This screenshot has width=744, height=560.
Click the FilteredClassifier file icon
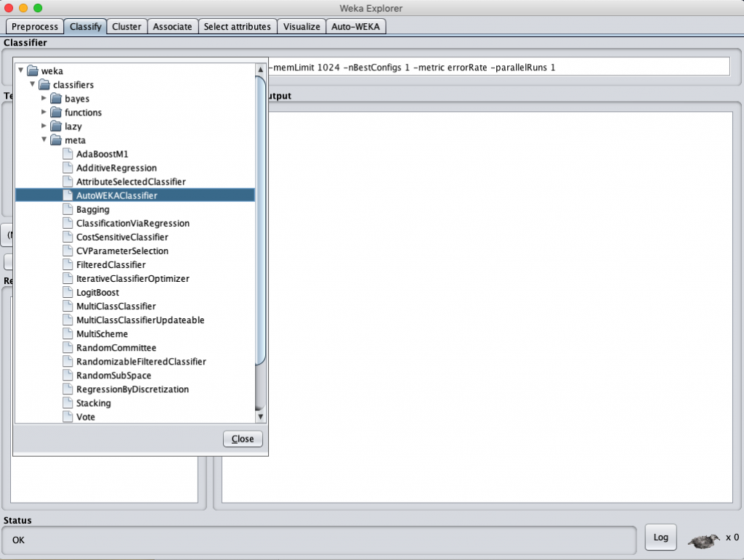(68, 264)
